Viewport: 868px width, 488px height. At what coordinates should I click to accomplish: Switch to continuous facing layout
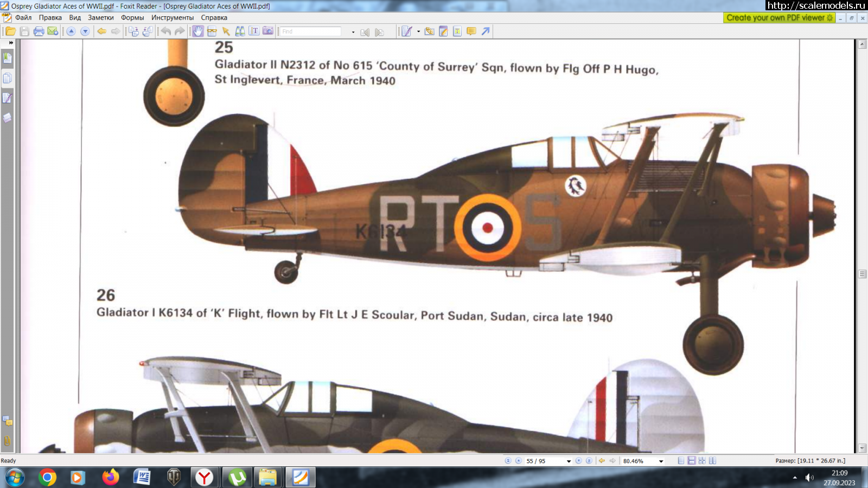702,461
